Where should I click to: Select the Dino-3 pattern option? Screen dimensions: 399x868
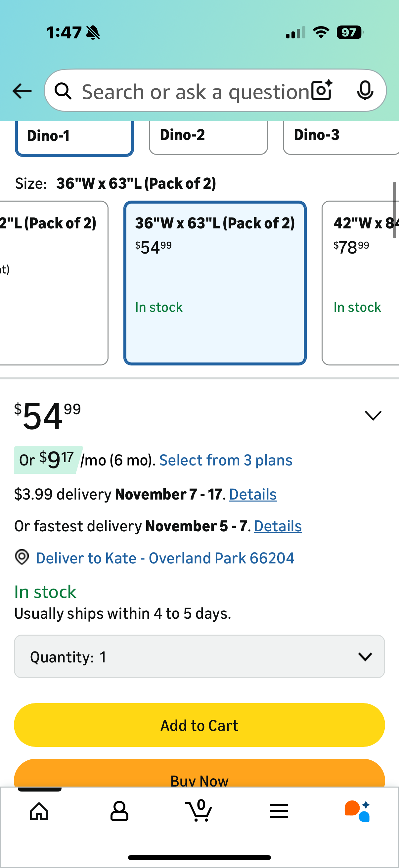click(340, 135)
